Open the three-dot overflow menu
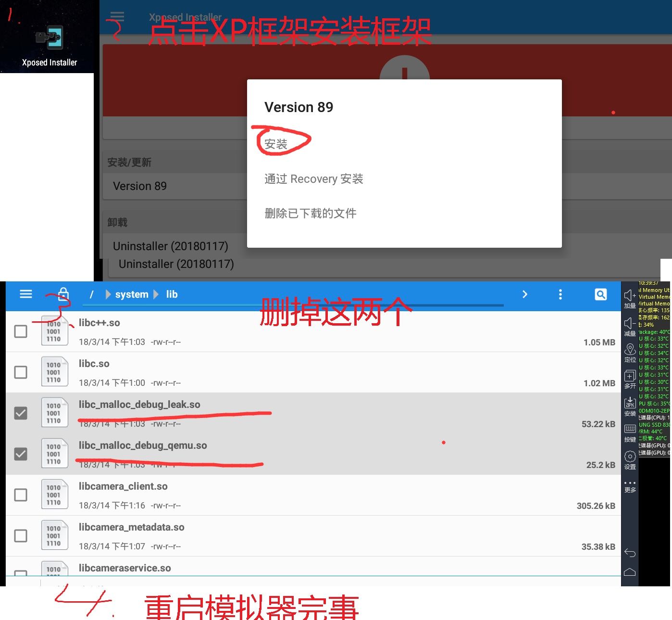The image size is (672, 620). (x=560, y=294)
